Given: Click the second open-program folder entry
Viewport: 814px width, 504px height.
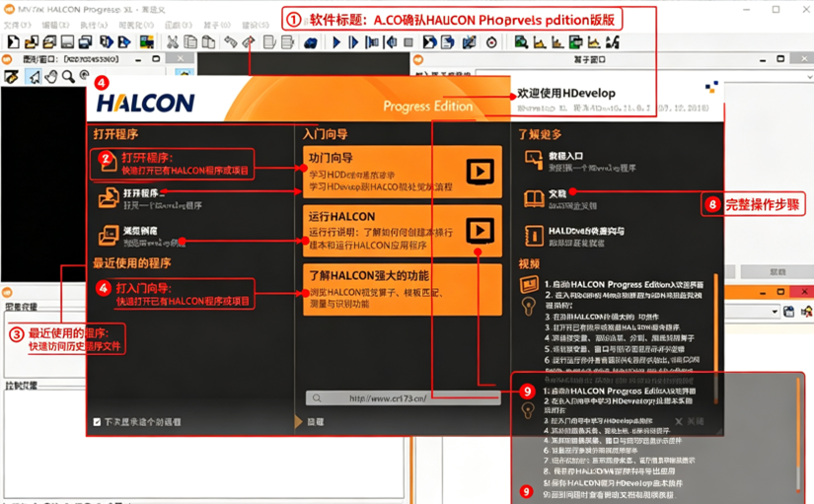Looking at the screenshot, I should [x=151, y=198].
